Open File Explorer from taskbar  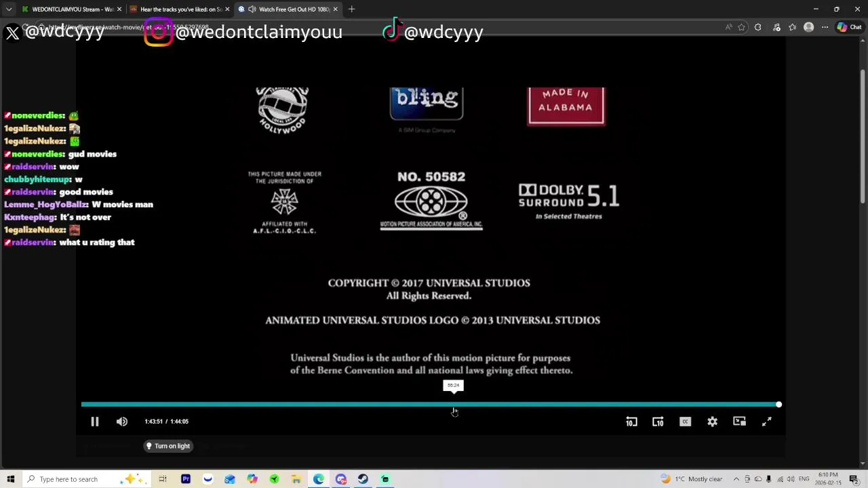pyautogui.click(x=296, y=479)
